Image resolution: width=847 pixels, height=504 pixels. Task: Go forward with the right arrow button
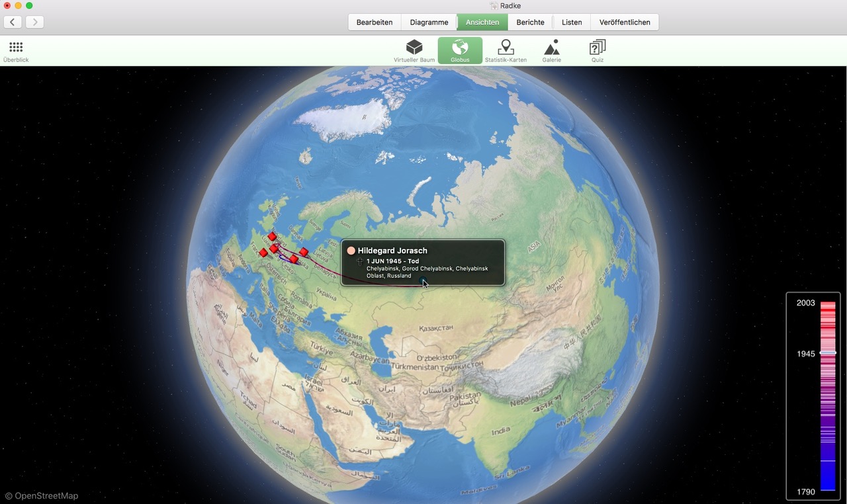click(x=34, y=22)
